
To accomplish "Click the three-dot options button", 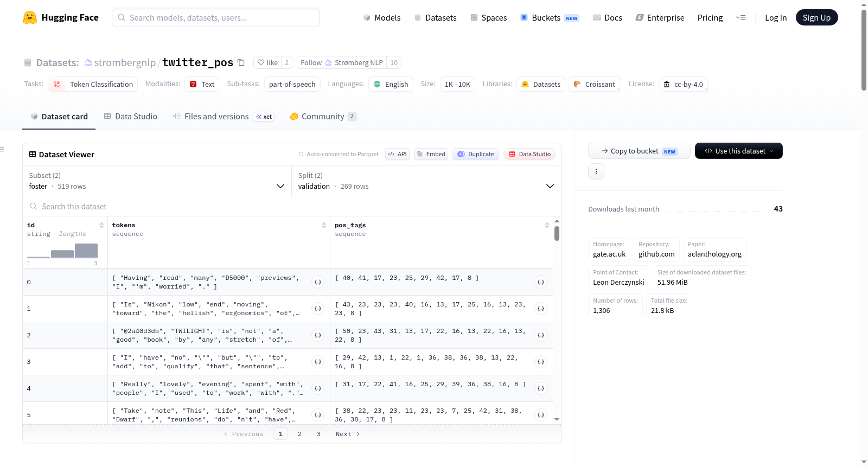I will tap(596, 171).
